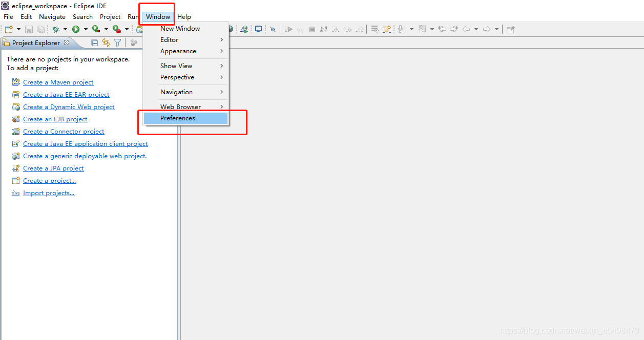Image resolution: width=644 pixels, height=340 pixels.
Task: Expand the Editor submenu
Action: [x=186, y=40]
